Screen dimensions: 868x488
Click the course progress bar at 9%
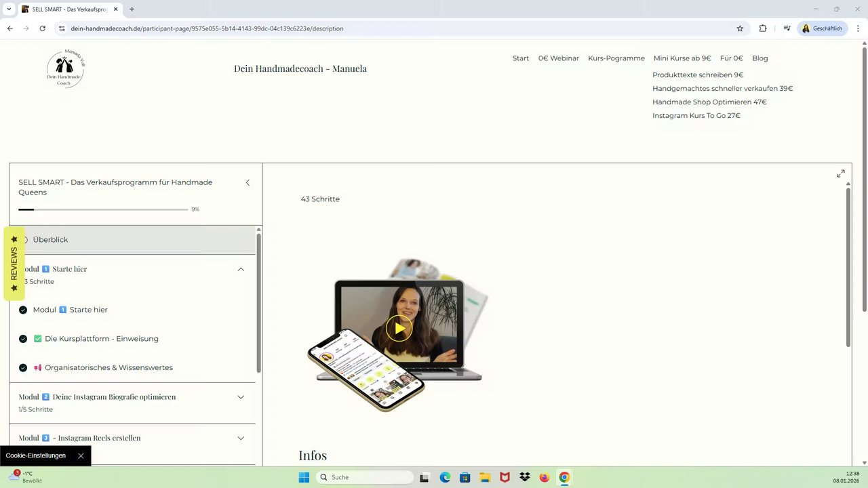tap(103, 209)
